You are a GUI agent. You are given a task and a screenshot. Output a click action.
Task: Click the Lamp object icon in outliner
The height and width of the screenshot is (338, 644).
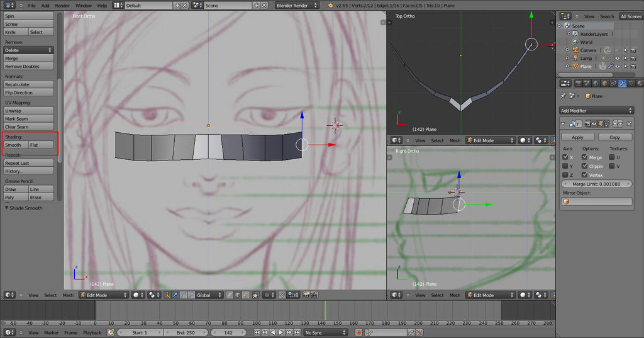[575, 58]
